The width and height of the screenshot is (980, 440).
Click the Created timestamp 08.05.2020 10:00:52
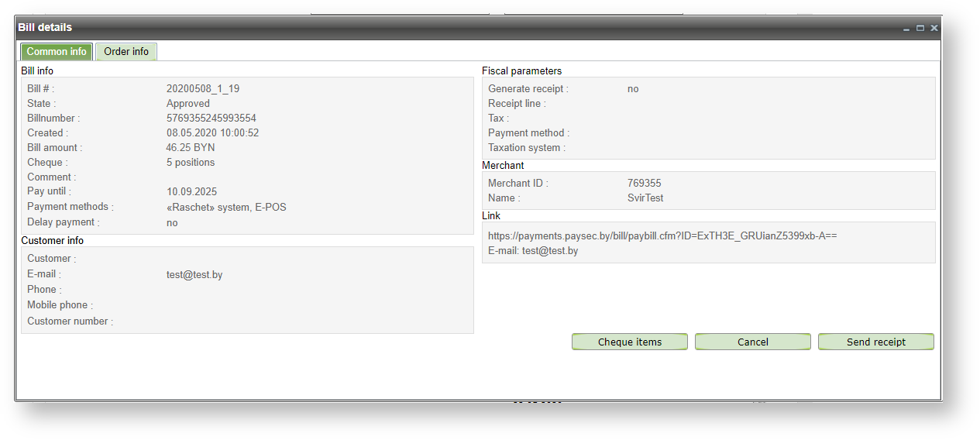tap(212, 133)
